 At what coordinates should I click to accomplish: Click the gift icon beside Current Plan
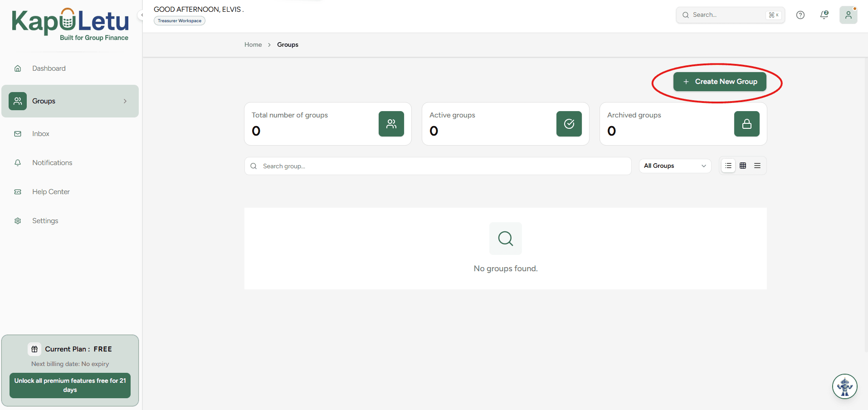[34, 349]
